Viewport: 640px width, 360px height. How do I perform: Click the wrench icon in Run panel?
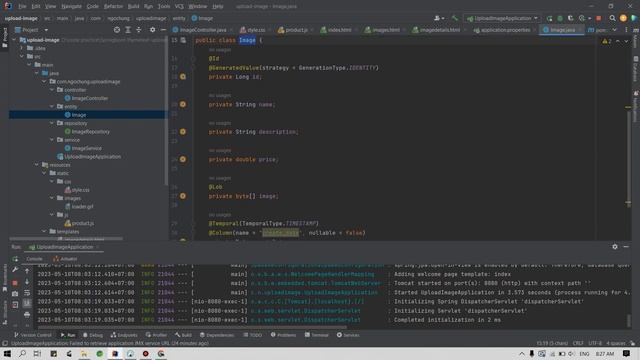pyautogui.click(x=15, y=269)
